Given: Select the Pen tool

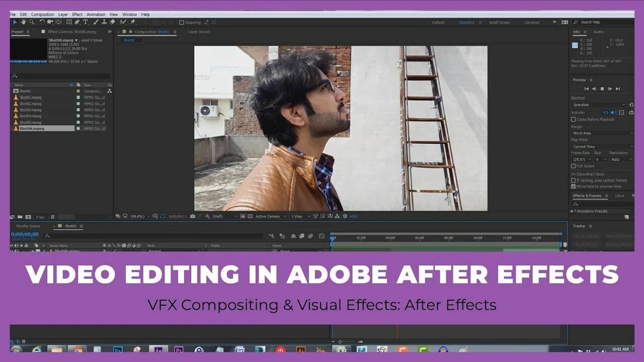Looking at the screenshot, I should click(x=77, y=22).
